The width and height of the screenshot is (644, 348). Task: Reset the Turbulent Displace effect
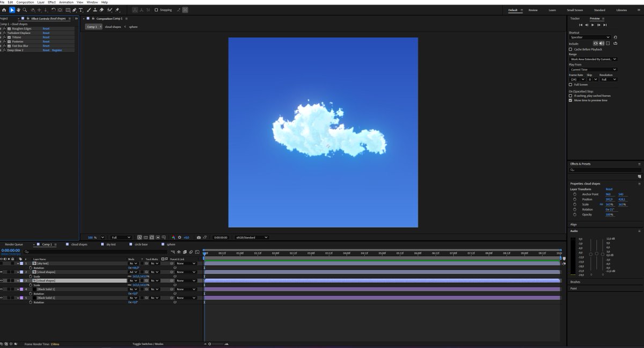point(46,33)
